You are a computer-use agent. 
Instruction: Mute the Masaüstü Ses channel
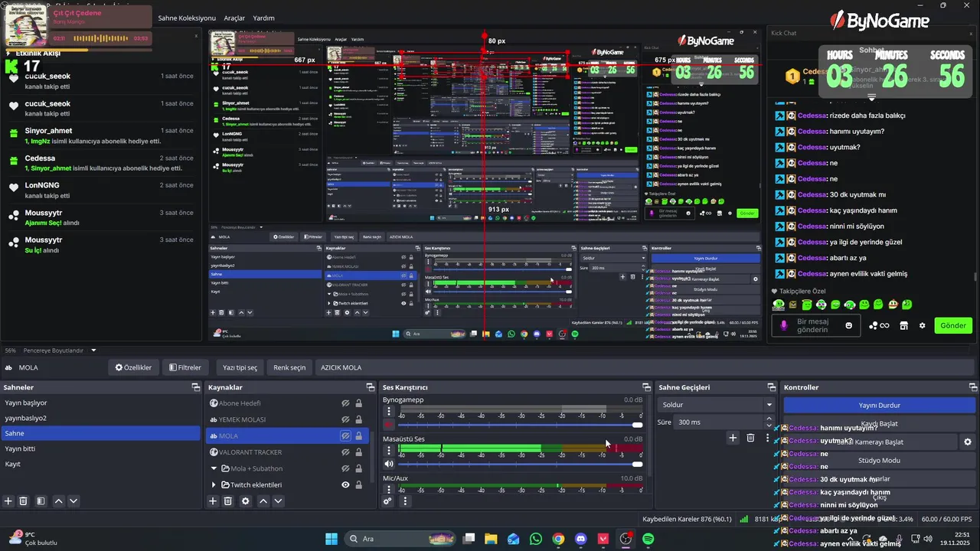click(389, 463)
